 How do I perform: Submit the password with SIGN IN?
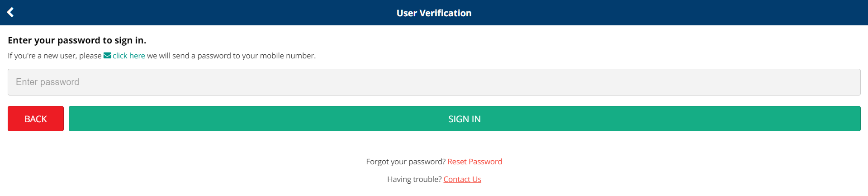click(464, 119)
